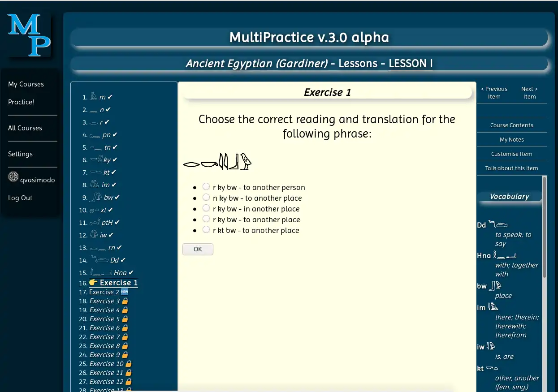Click the pointing hand icon beside Exercise 1
Image resolution: width=558 pixels, height=392 pixels.
tap(93, 282)
